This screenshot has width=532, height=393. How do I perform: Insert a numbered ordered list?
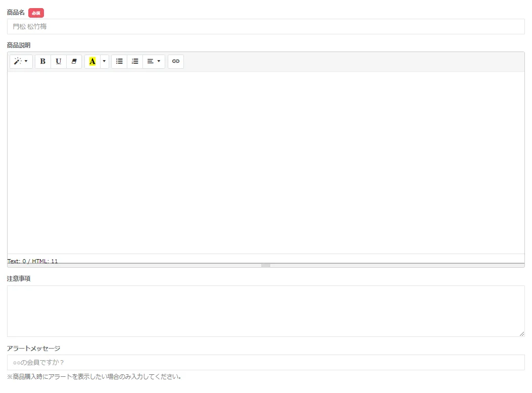(135, 61)
